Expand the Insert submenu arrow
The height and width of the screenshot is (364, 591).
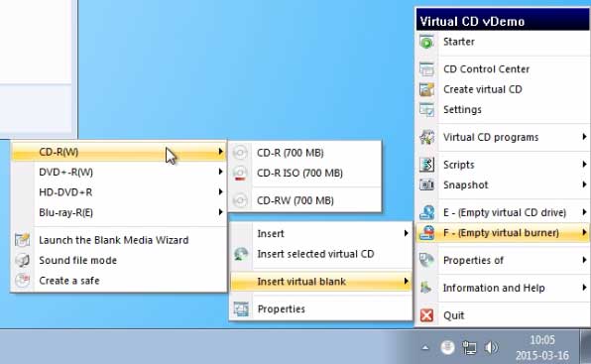pyautogui.click(x=406, y=233)
